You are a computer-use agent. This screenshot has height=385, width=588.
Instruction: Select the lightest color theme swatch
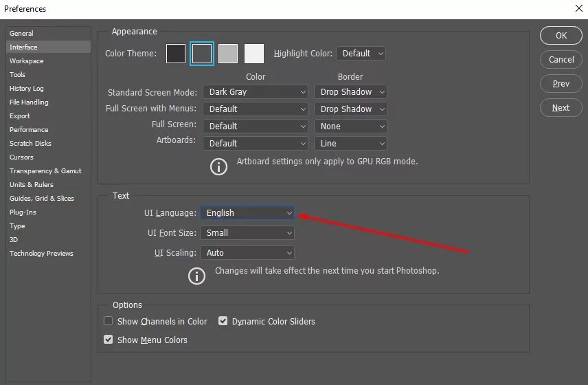[x=254, y=54]
